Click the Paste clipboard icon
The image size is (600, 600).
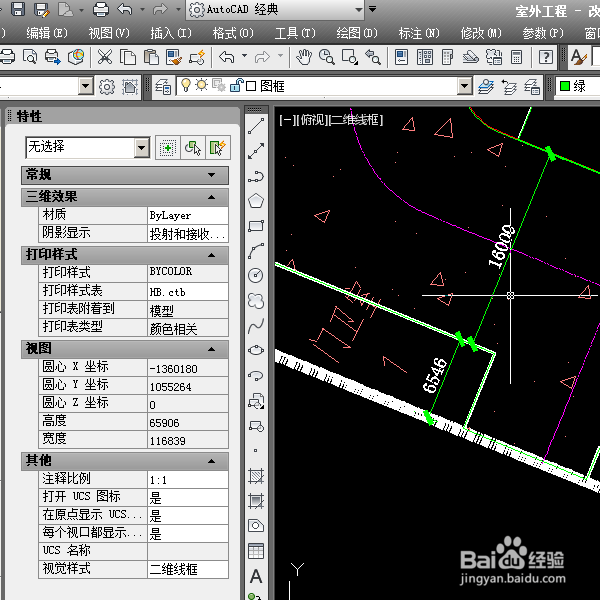(x=151, y=57)
